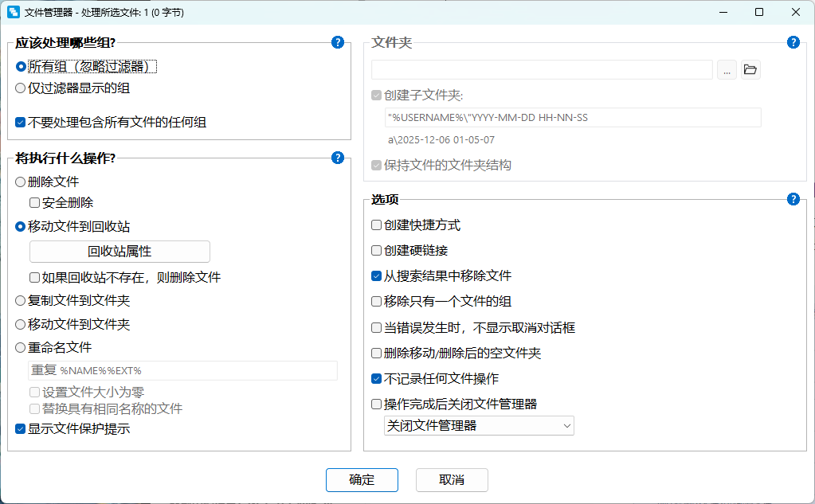Select 仅过滤器显示的组 radio option

click(21, 88)
